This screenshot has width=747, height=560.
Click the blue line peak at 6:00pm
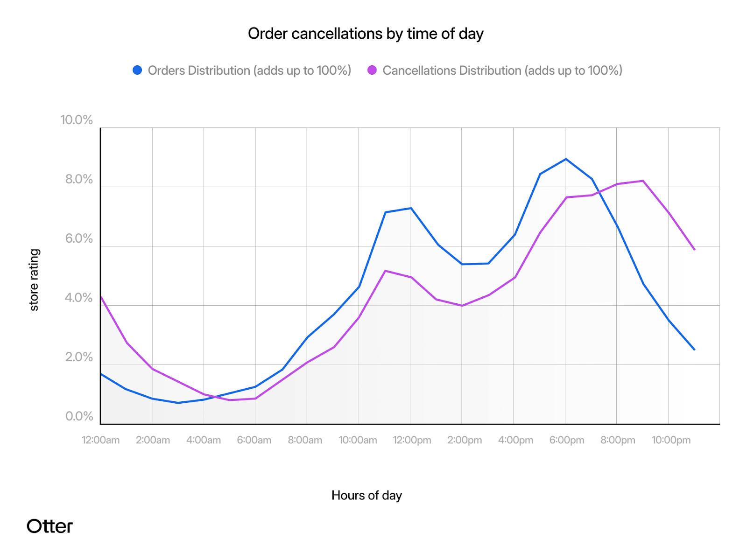pos(566,159)
